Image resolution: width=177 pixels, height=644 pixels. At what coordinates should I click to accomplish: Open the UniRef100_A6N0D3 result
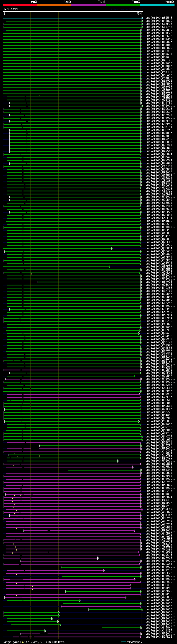click(x=159, y=282)
